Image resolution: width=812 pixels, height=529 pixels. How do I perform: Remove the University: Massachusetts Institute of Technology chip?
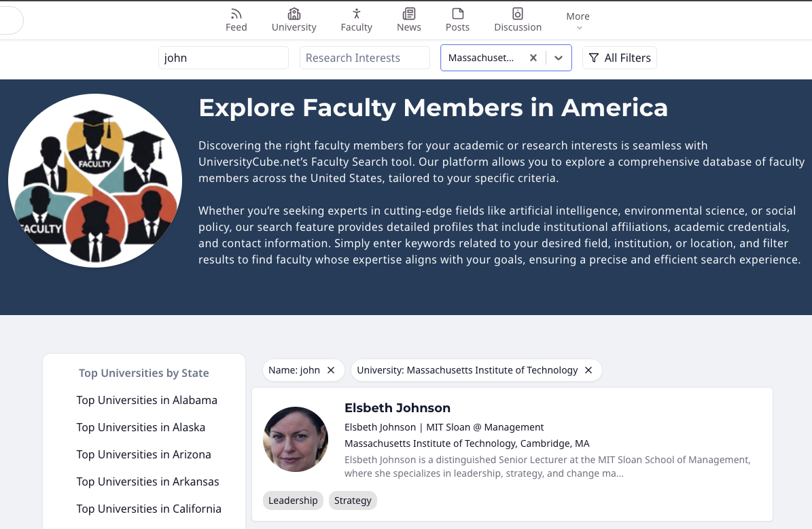(x=588, y=370)
